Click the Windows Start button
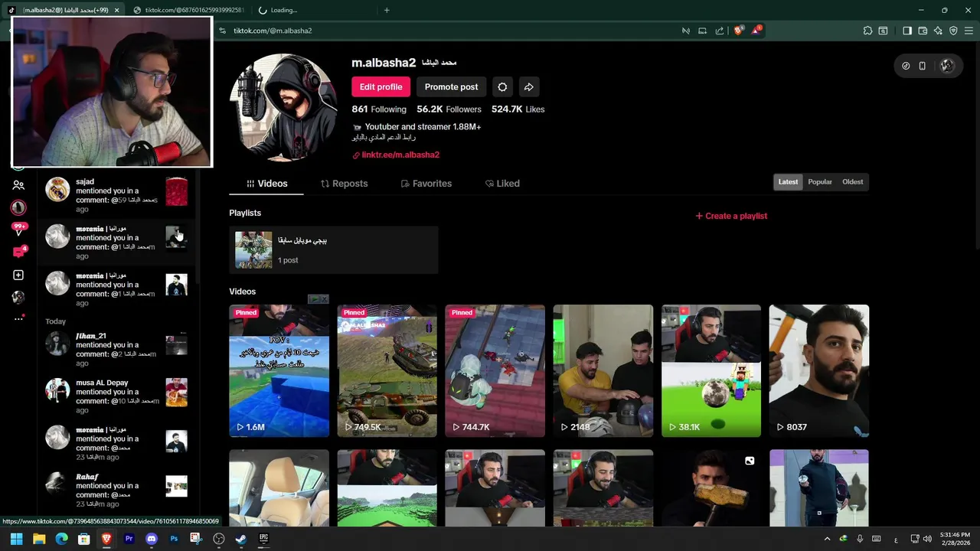 (16, 539)
